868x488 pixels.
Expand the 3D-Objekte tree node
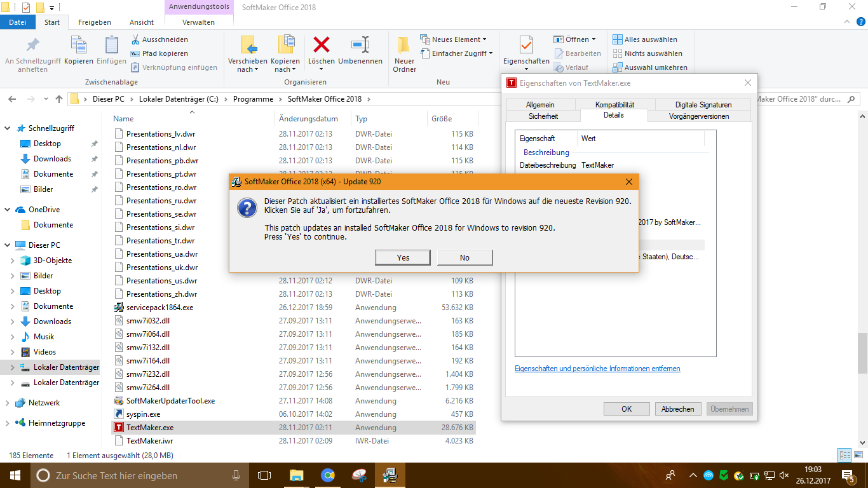(x=13, y=261)
